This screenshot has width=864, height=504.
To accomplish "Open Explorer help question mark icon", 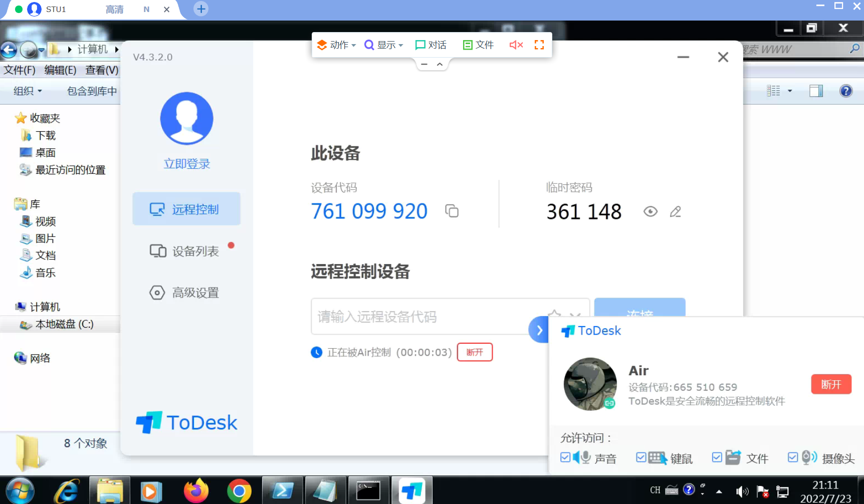I will (x=846, y=91).
